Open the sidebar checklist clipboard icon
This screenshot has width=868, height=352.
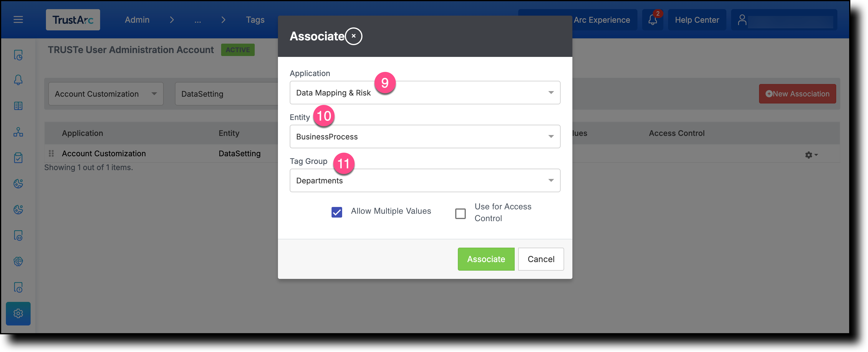click(18, 158)
